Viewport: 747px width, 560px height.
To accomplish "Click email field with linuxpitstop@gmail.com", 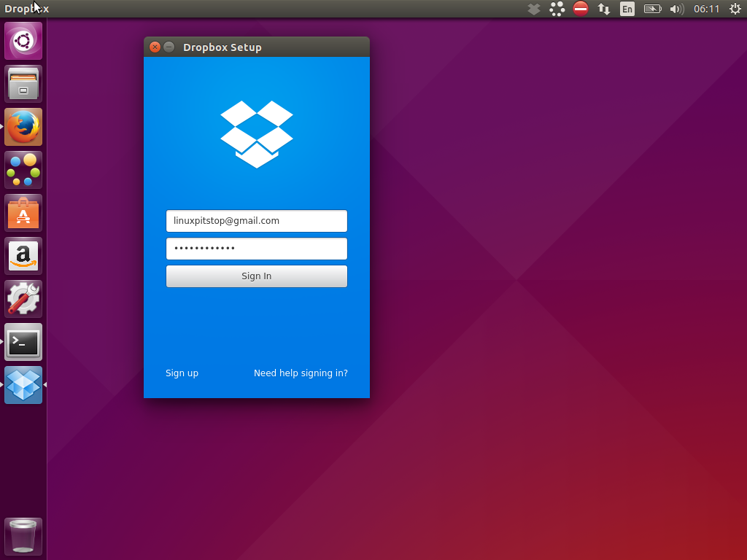I will click(257, 221).
